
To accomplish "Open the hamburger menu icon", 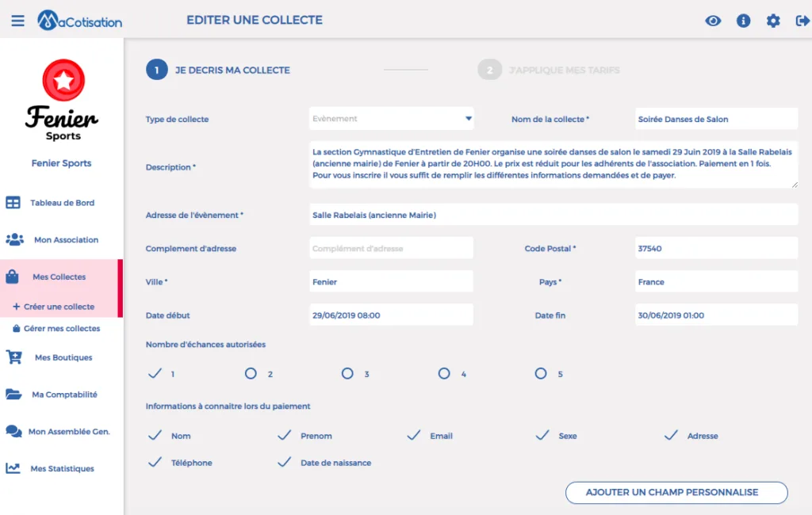I will pos(17,21).
